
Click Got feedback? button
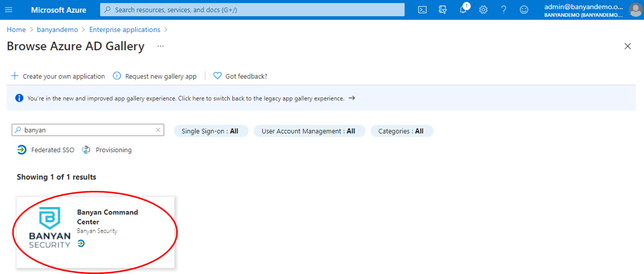point(240,76)
